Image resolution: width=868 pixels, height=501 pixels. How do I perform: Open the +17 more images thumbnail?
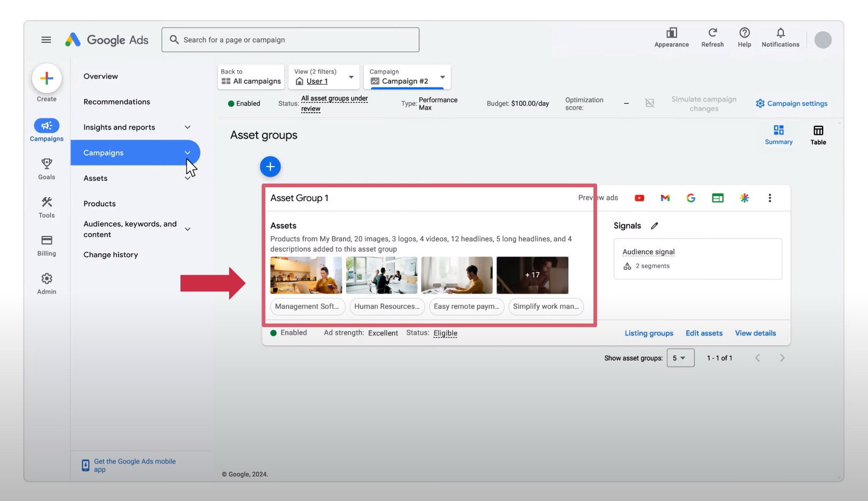pyautogui.click(x=532, y=275)
